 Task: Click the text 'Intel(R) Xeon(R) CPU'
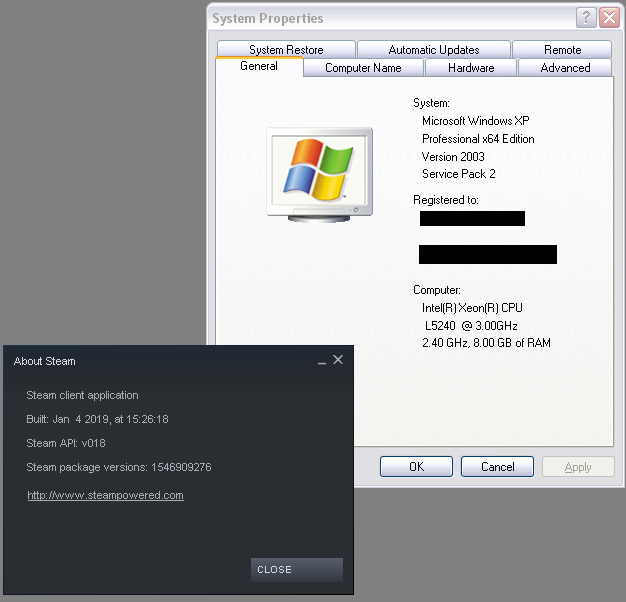[472, 308]
